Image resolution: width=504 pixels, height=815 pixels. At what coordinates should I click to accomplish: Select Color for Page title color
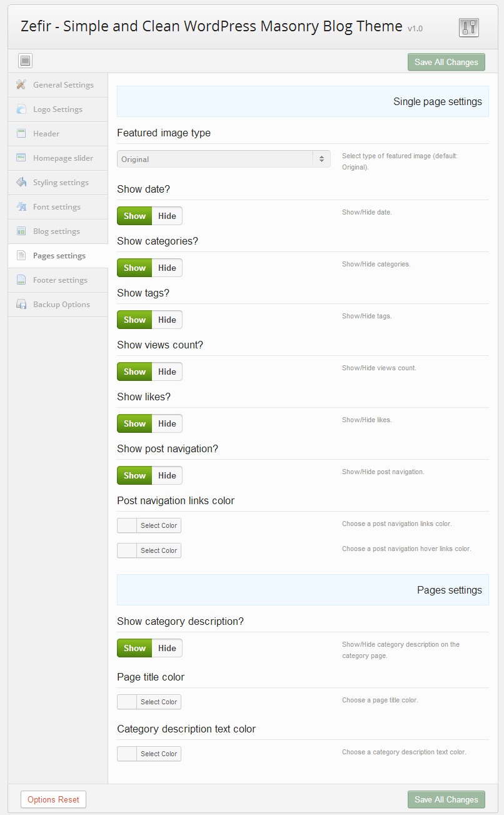click(158, 702)
